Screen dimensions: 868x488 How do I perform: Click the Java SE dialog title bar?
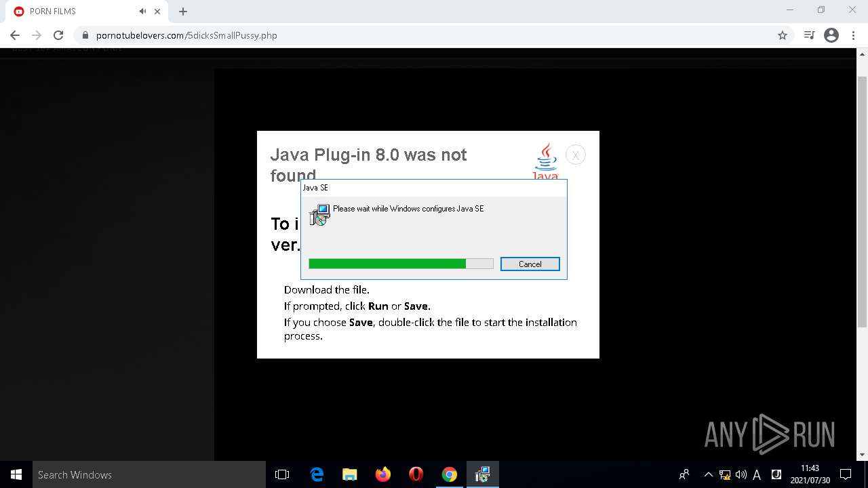(434, 188)
